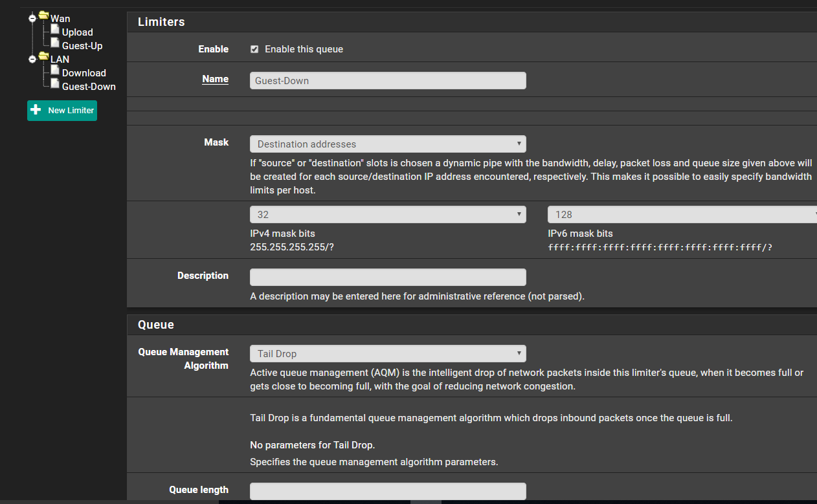Click the Download limiter file icon

click(x=55, y=71)
